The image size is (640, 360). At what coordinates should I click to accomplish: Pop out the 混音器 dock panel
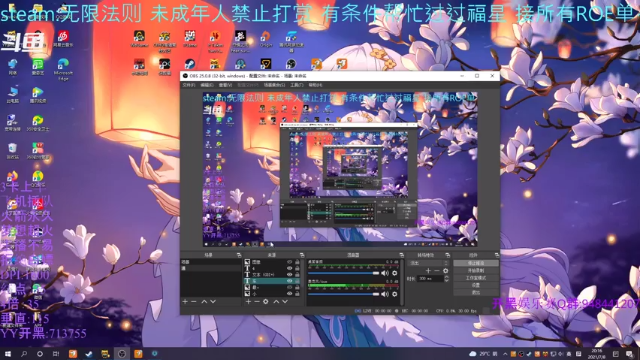[402, 255]
